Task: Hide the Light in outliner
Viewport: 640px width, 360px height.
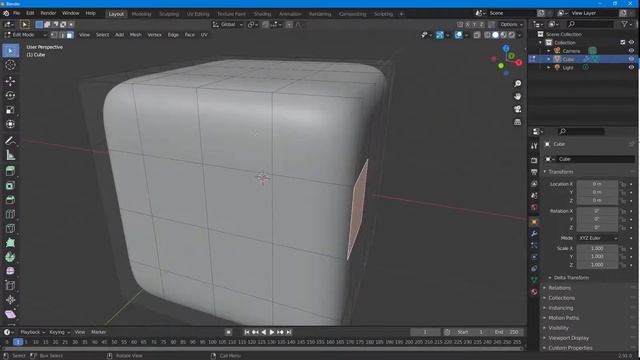Action: coord(631,67)
